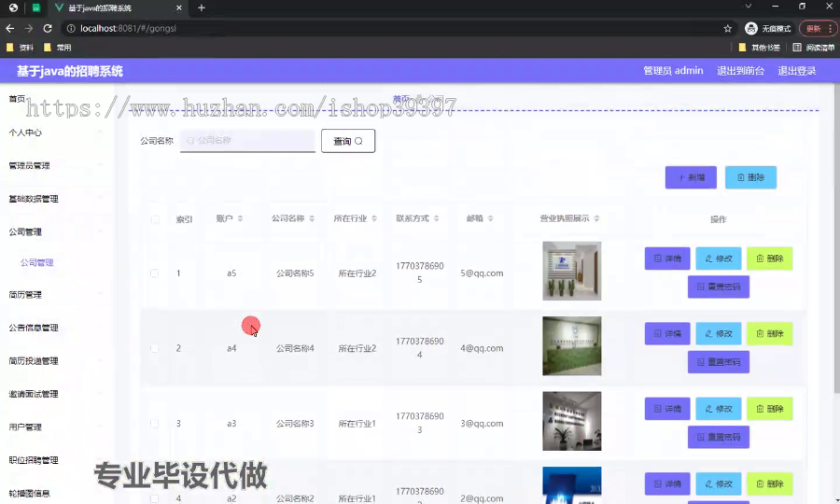Click 重置密码 for company a4

click(x=719, y=362)
